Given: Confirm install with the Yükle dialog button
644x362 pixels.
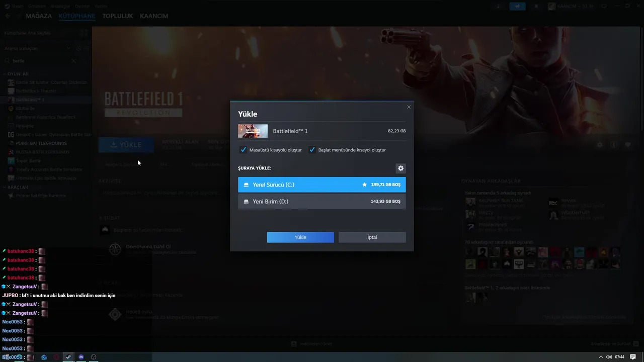Looking at the screenshot, I should pos(300,237).
